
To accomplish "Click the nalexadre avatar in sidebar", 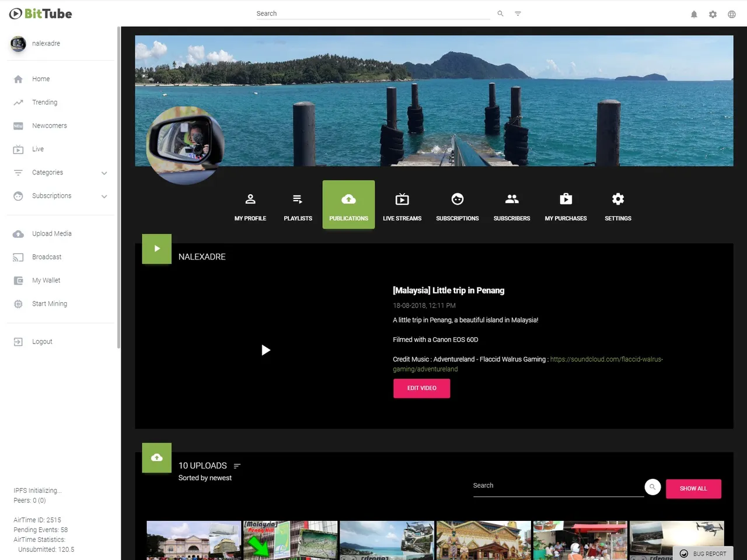I will point(18,44).
